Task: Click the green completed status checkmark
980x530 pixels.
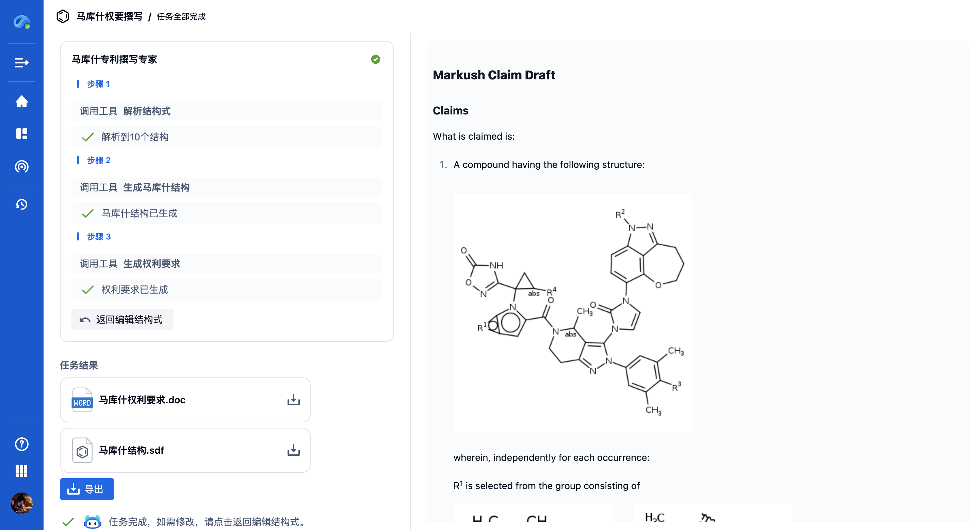Action: [375, 59]
